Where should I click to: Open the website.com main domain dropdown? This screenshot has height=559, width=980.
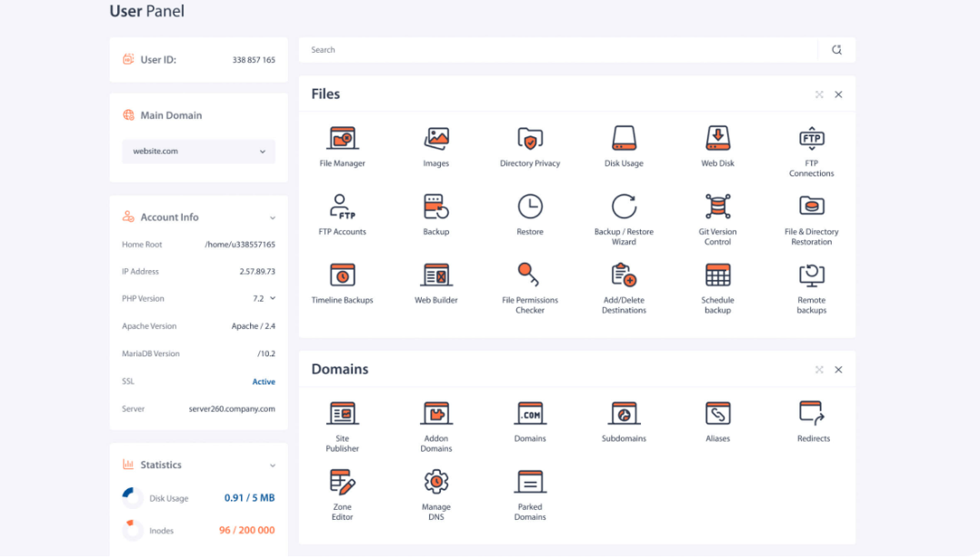(198, 152)
